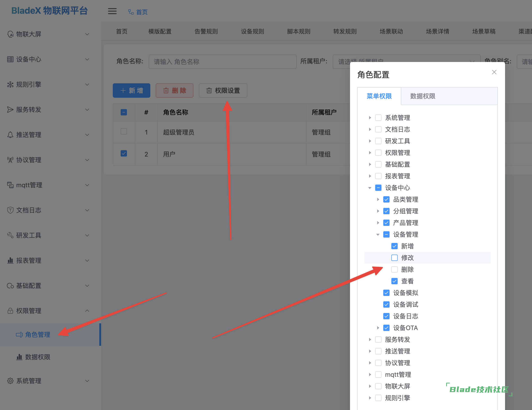Switch to the 数据权限 tab
Screen dimensions: 532x410
coord(422,96)
